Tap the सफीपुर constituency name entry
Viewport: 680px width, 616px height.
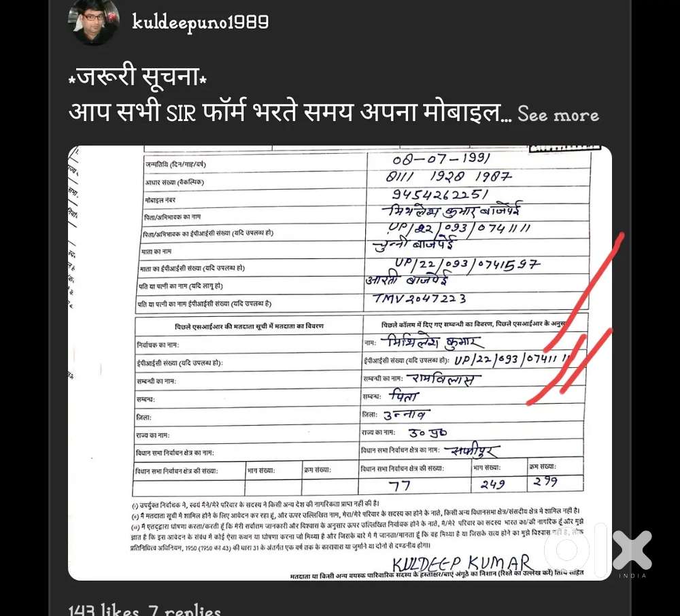[x=473, y=451]
